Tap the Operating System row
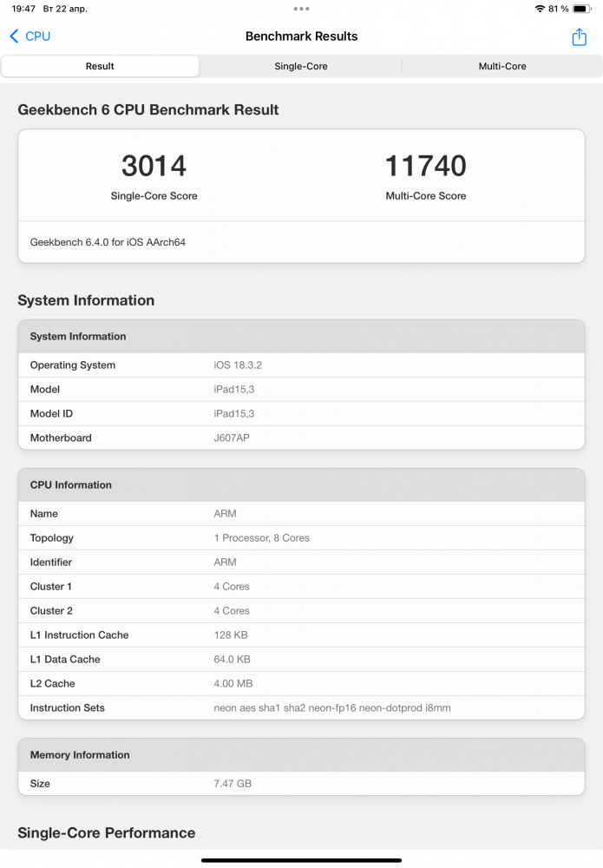 (x=301, y=365)
